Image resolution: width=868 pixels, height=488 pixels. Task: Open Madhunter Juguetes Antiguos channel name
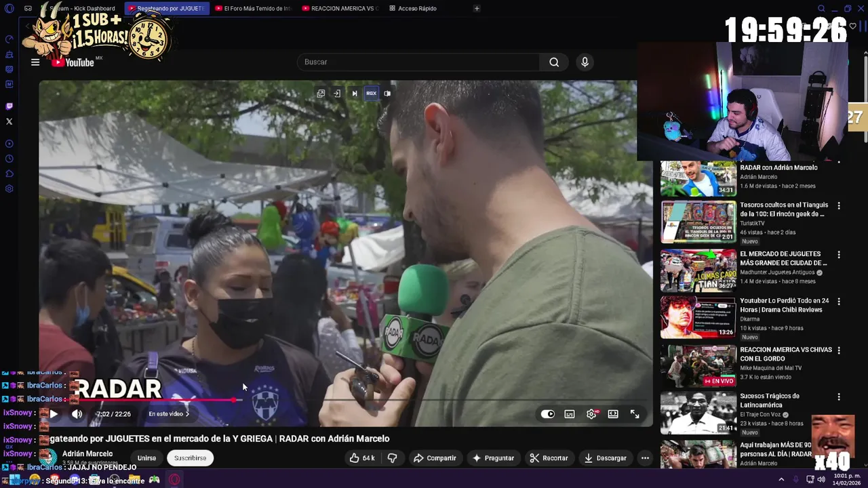[776, 272]
